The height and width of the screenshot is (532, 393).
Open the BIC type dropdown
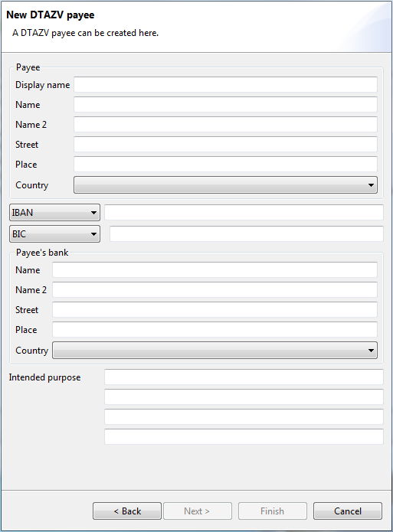(x=54, y=233)
